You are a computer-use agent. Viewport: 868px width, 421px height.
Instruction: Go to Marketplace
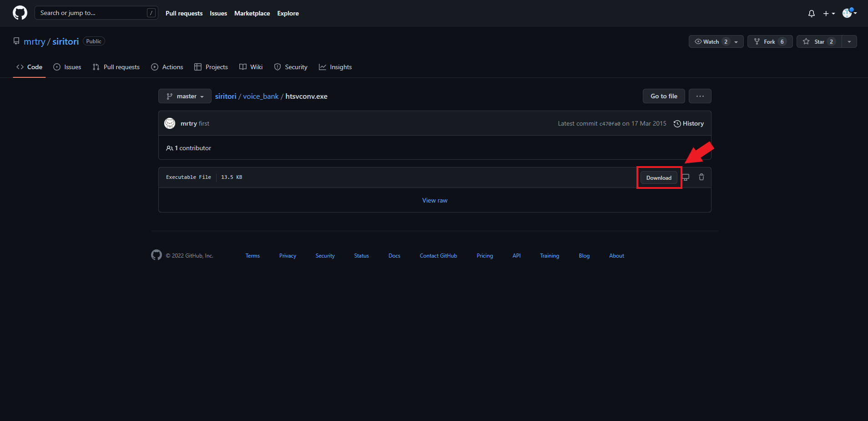pyautogui.click(x=252, y=13)
